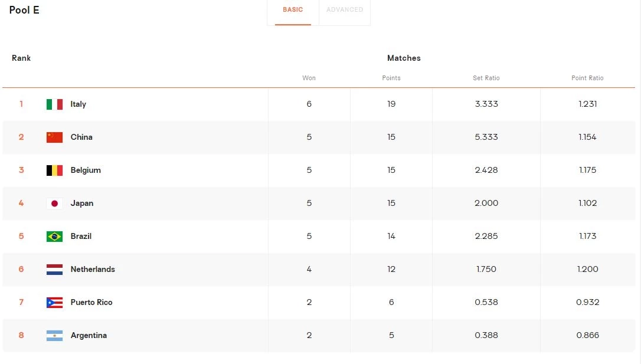Click the Puerto Rico flag icon
The image size is (641, 364).
54,303
